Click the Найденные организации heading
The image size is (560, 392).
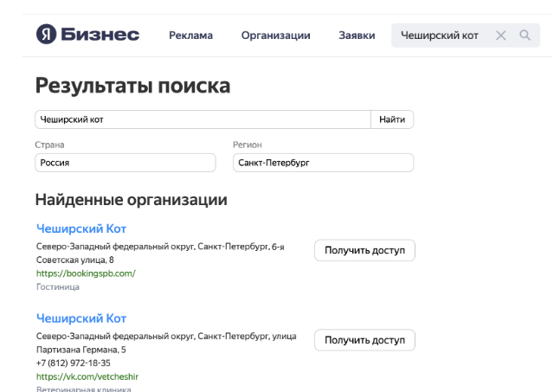click(x=131, y=200)
